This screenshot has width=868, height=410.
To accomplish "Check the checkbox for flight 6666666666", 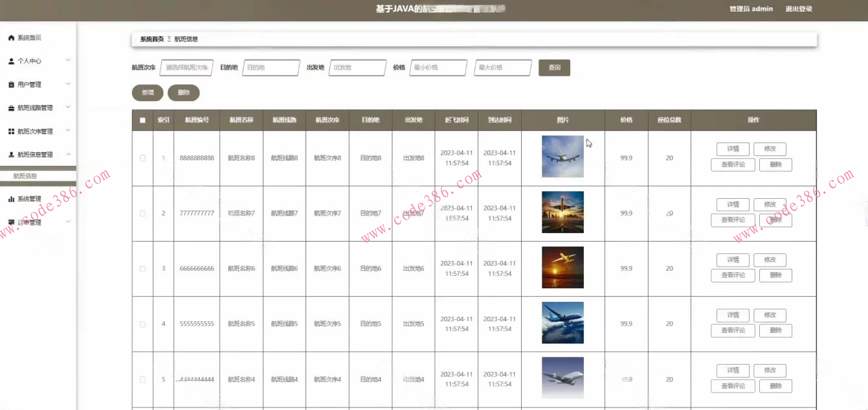I will [144, 268].
